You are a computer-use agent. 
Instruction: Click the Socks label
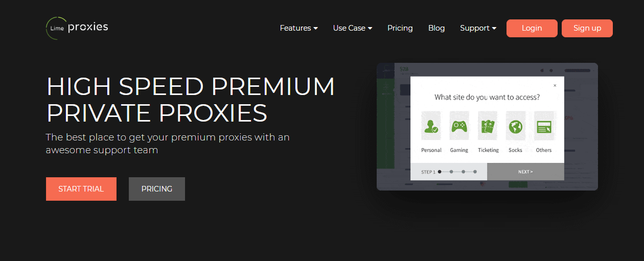click(515, 150)
